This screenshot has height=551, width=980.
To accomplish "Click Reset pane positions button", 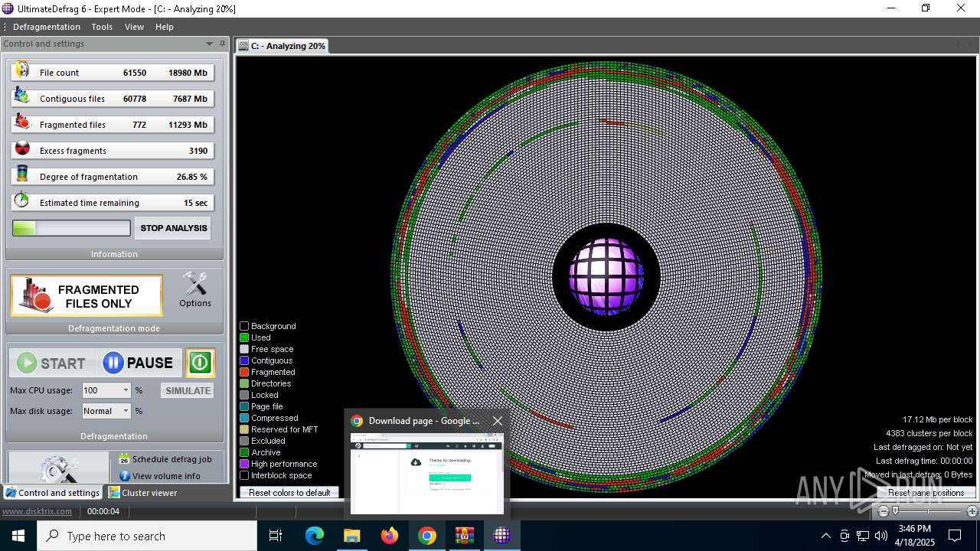I will tap(926, 493).
